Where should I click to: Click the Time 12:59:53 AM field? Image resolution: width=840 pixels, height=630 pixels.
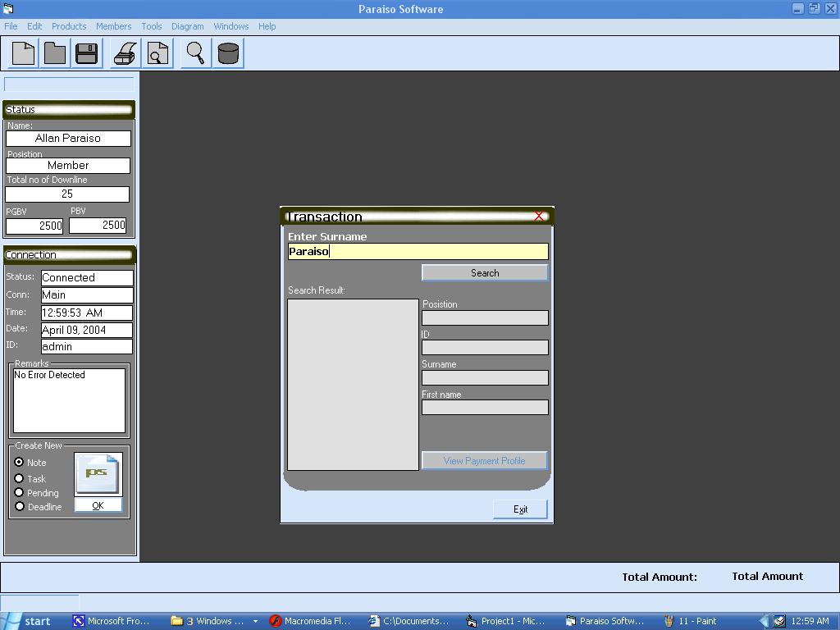click(87, 313)
